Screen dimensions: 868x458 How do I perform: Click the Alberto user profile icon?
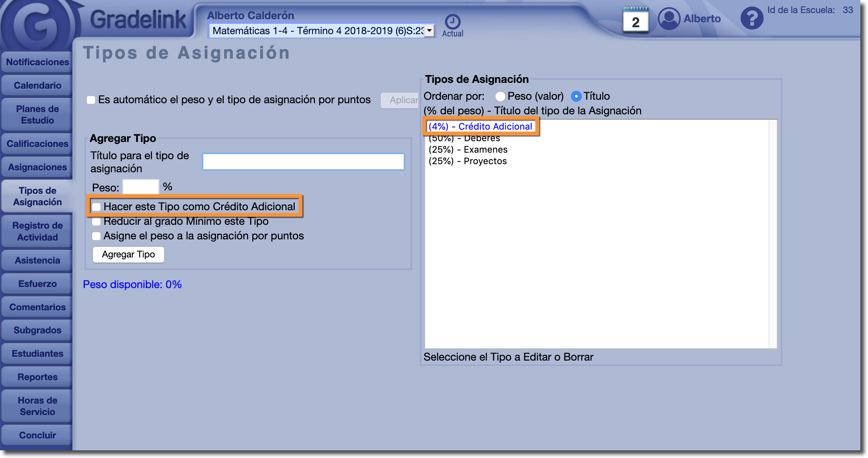[669, 18]
